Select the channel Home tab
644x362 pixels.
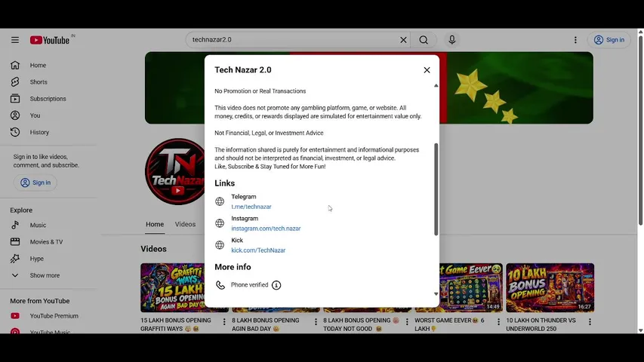pos(155,224)
